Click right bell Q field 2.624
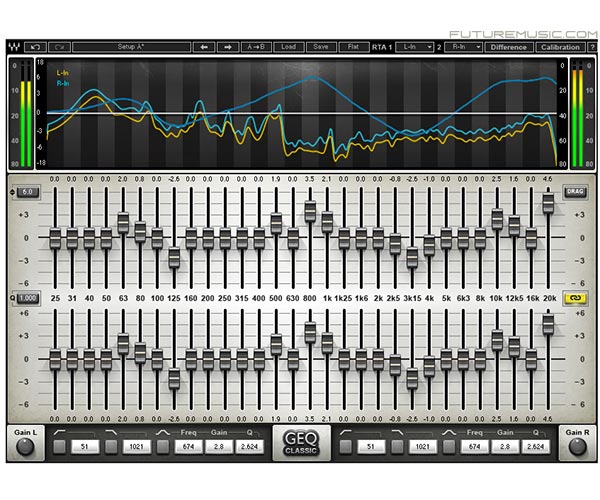600x500 pixels. (x=536, y=446)
